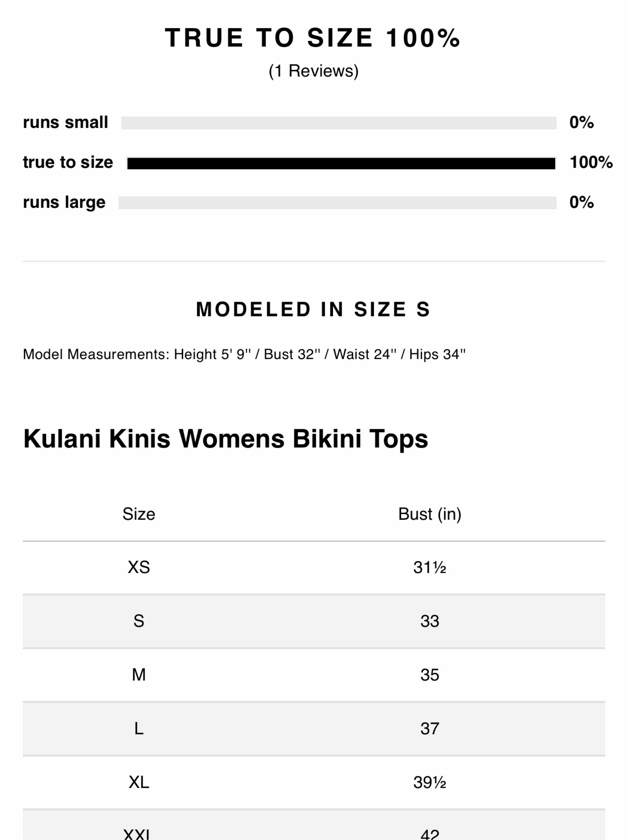Select the XL size row
628x840 pixels.
click(314, 782)
